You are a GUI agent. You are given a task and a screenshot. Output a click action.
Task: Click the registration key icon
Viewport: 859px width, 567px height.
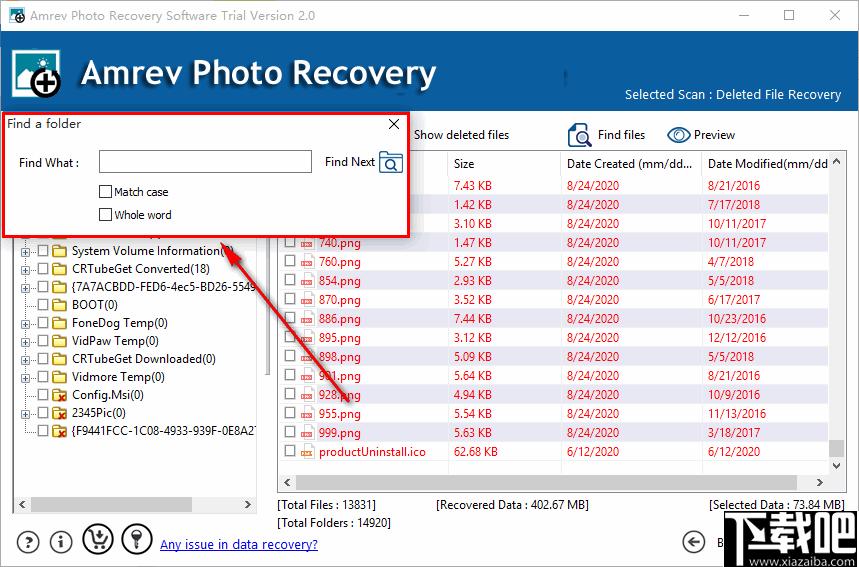tap(136, 539)
